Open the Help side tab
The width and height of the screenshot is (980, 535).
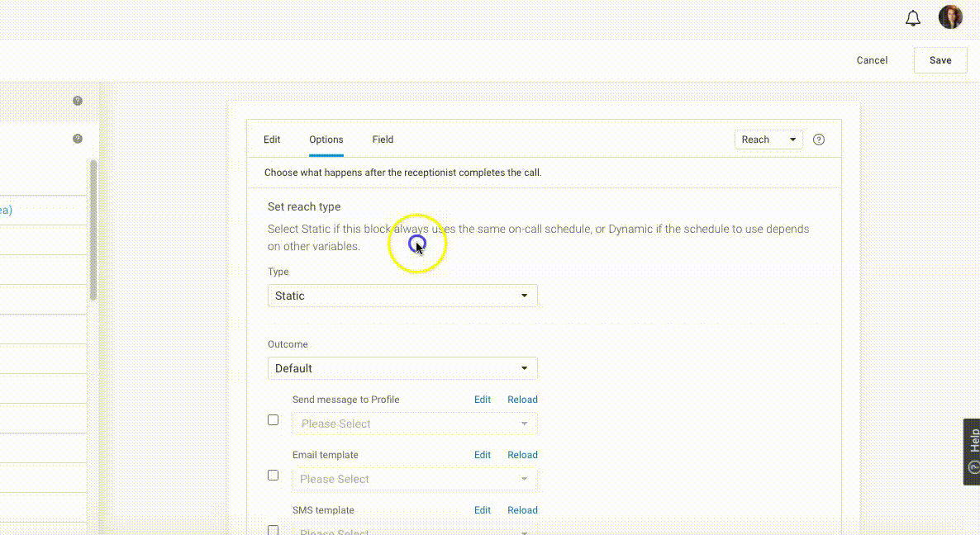(x=972, y=451)
